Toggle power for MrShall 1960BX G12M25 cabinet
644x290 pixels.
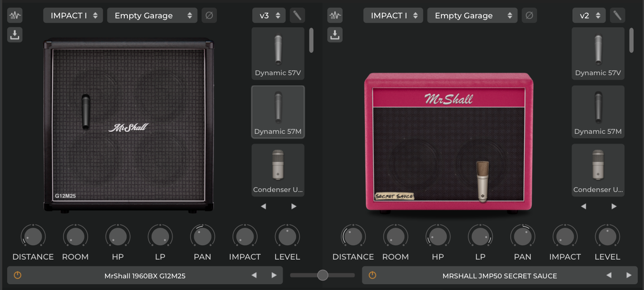pyautogui.click(x=17, y=275)
